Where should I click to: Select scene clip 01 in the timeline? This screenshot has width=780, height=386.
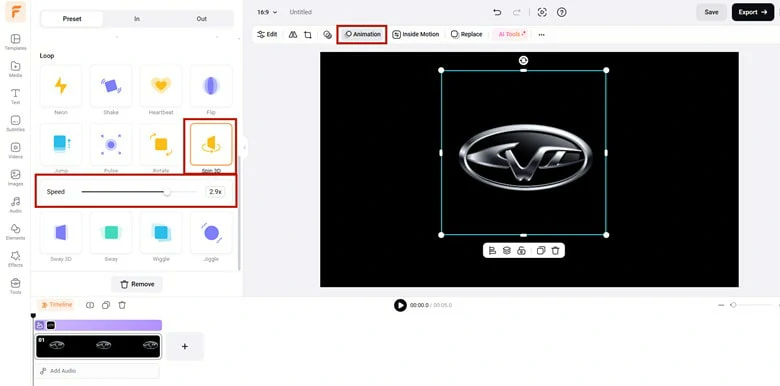tap(98, 346)
